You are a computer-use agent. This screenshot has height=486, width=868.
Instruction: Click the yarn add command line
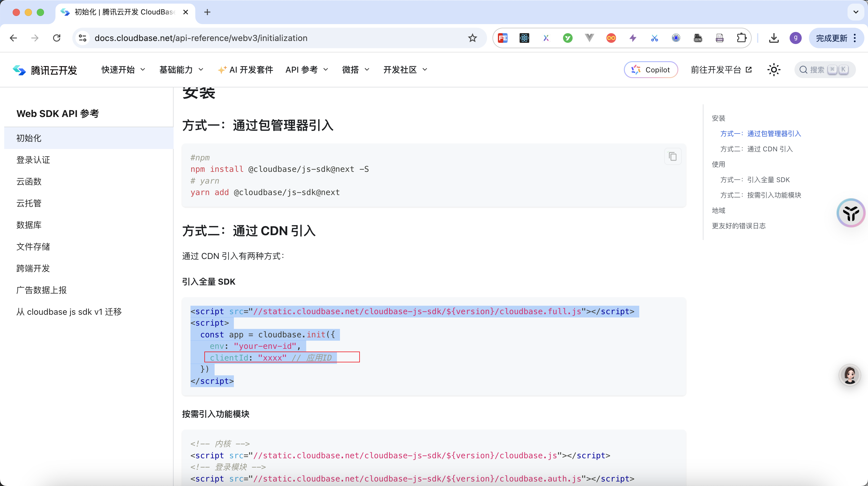coord(265,192)
